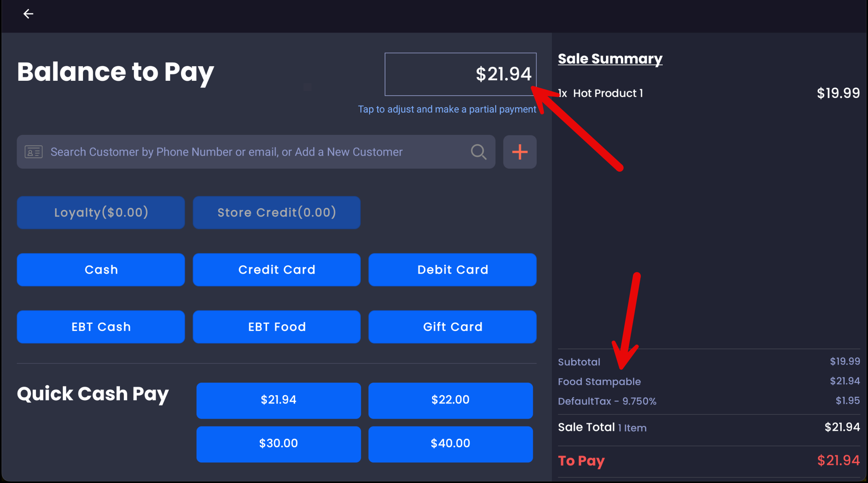Click Hot Product 1 line item

[608, 93]
